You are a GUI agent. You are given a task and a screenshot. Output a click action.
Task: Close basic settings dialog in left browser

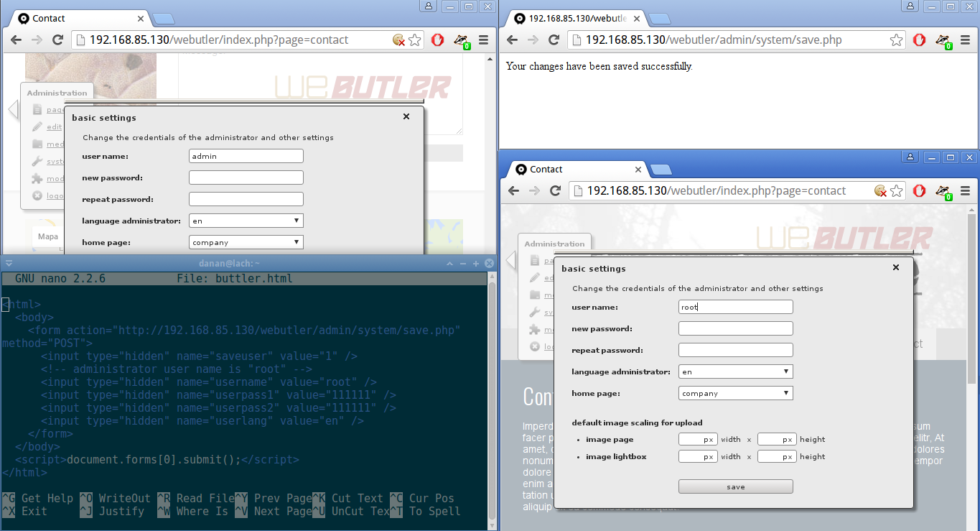pyautogui.click(x=406, y=116)
